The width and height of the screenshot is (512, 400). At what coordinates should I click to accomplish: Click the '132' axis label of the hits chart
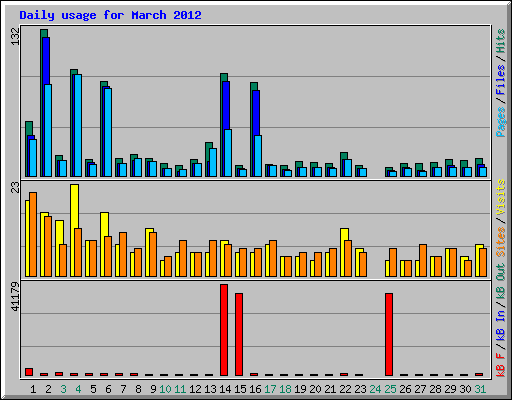pyautogui.click(x=15, y=37)
